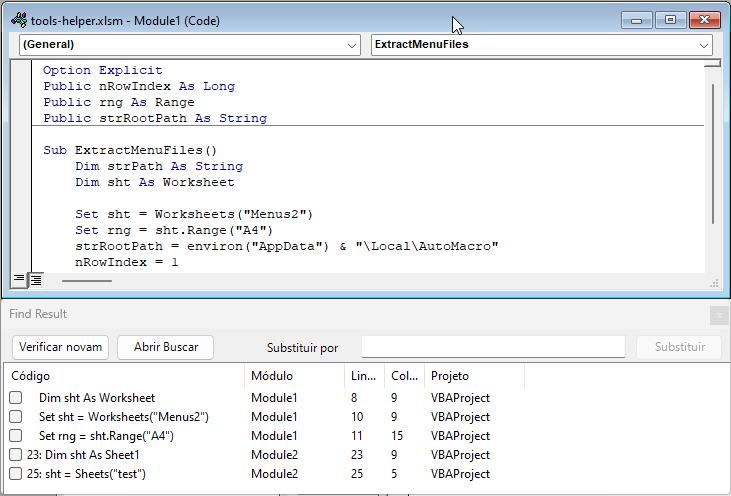Maximize the Module1 code window
The image size is (731, 496).
click(670, 21)
